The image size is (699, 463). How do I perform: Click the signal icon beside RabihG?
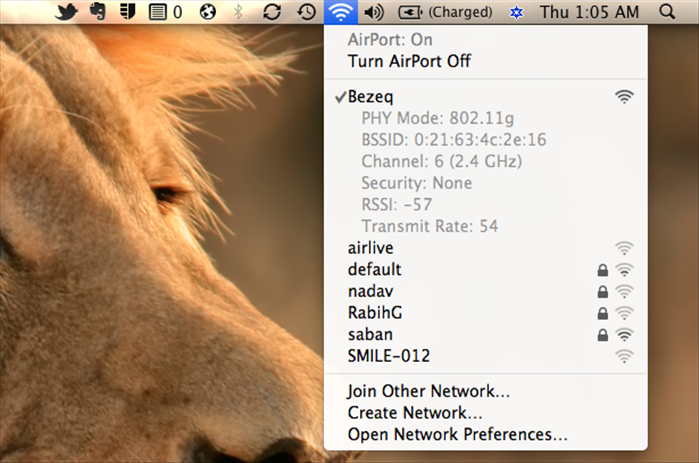(624, 313)
